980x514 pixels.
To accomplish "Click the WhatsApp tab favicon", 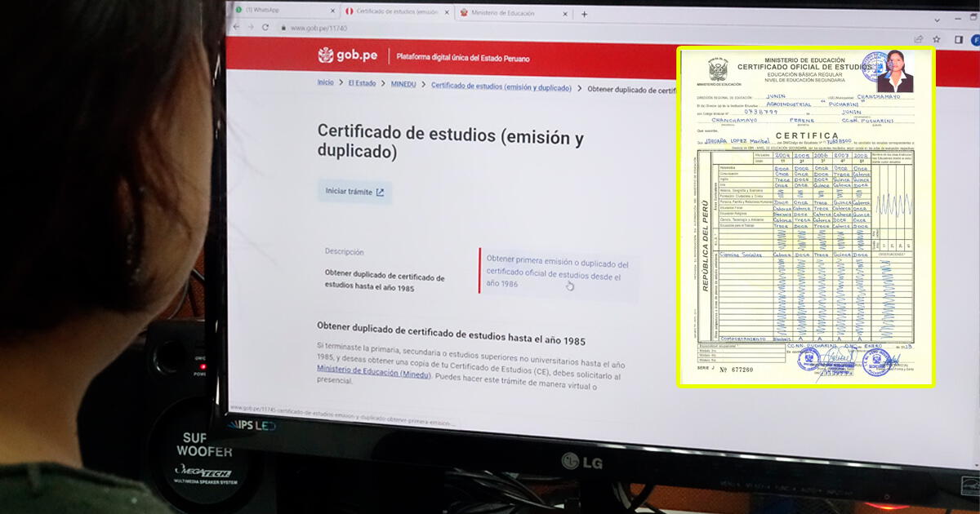I will click(x=239, y=10).
